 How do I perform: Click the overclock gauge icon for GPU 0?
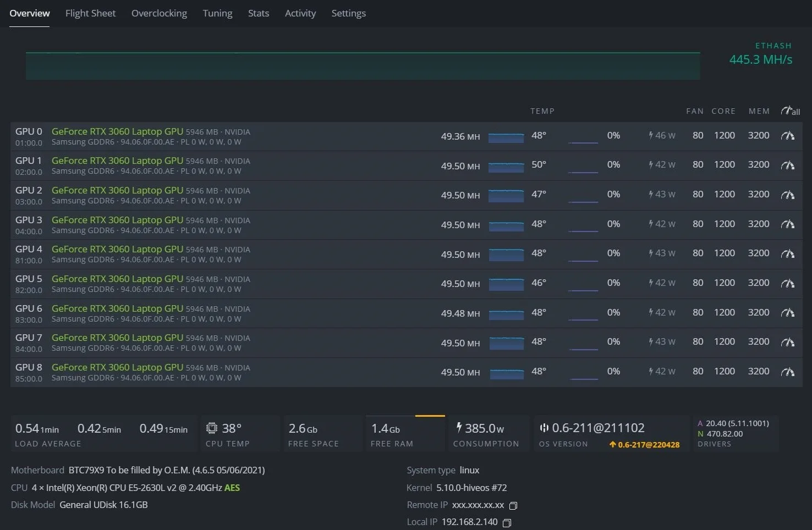coord(788,135)
